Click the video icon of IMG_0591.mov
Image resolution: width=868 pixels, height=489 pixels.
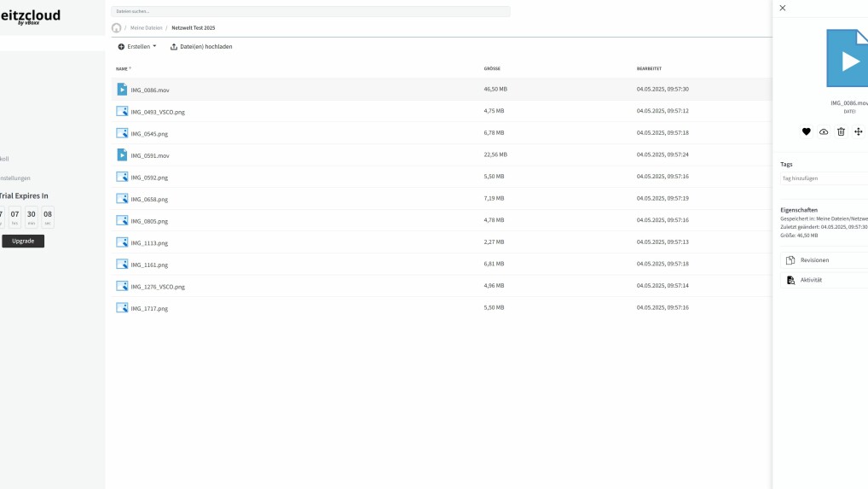pos(122,155)
